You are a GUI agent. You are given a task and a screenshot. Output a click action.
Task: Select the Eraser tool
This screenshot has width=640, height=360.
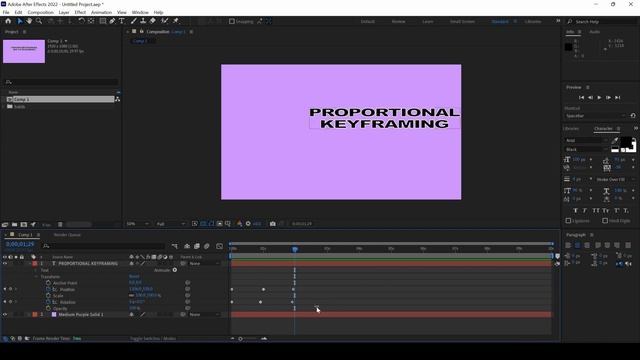[153, 21]
